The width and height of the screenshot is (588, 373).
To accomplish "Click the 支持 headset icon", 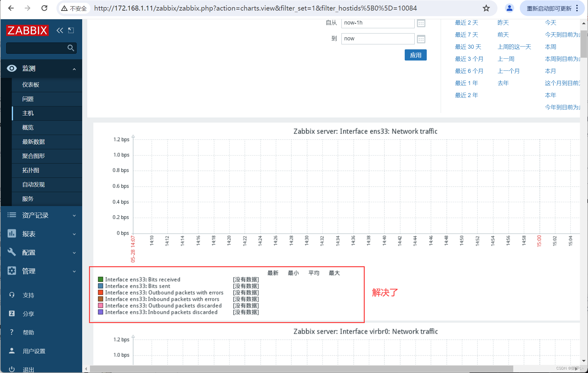I will (11, 295).
